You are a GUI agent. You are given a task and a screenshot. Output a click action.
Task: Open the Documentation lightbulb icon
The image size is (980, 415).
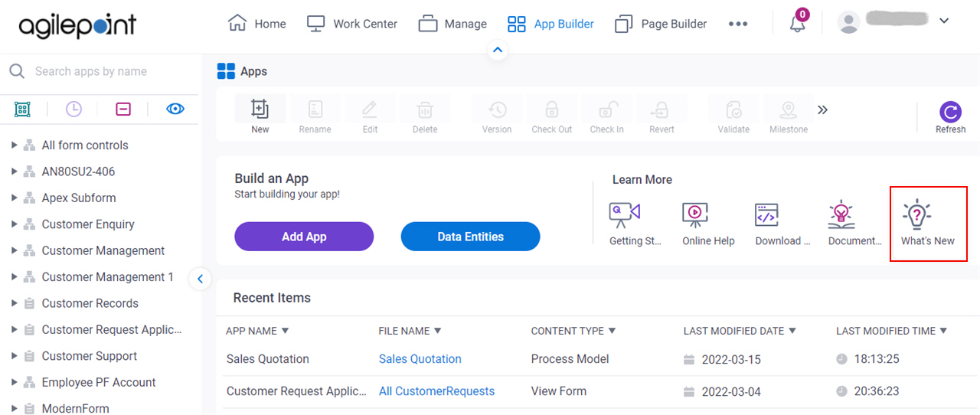(x=841, y=214)
